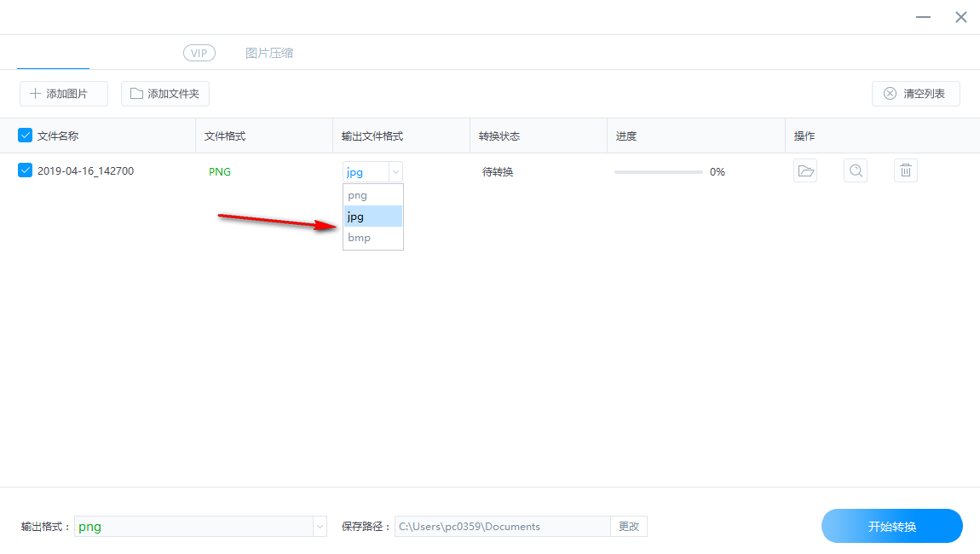Click the 0% progress bar

tap(658, 171)
